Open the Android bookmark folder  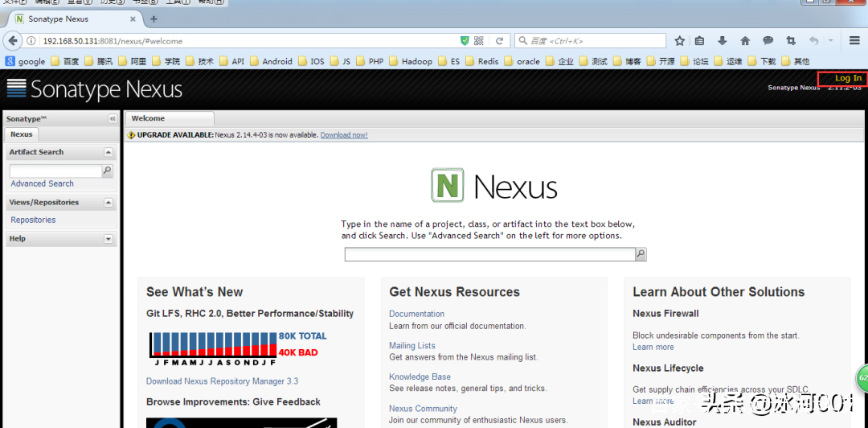click(x=271, y=61)
